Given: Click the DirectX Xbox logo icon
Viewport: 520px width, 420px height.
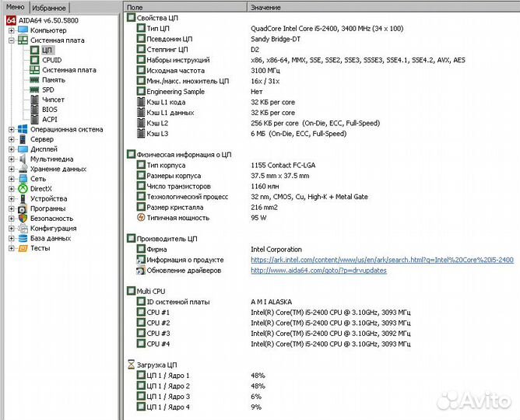Looking at the screenshot, I should (x=23, y=189).
